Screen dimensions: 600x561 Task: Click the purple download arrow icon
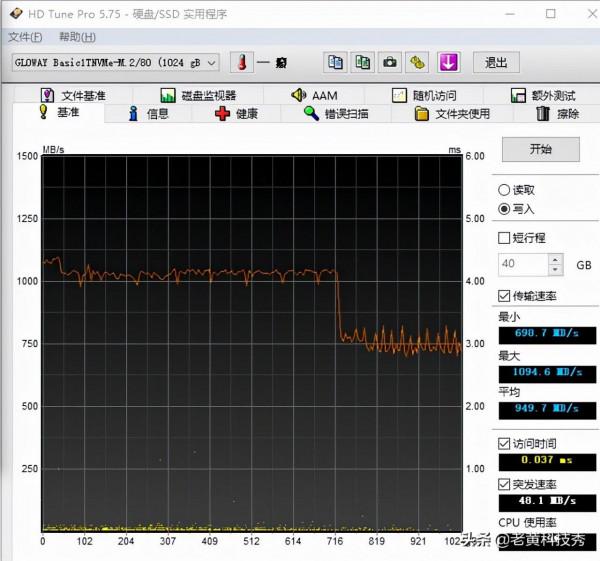click(448, 62)
